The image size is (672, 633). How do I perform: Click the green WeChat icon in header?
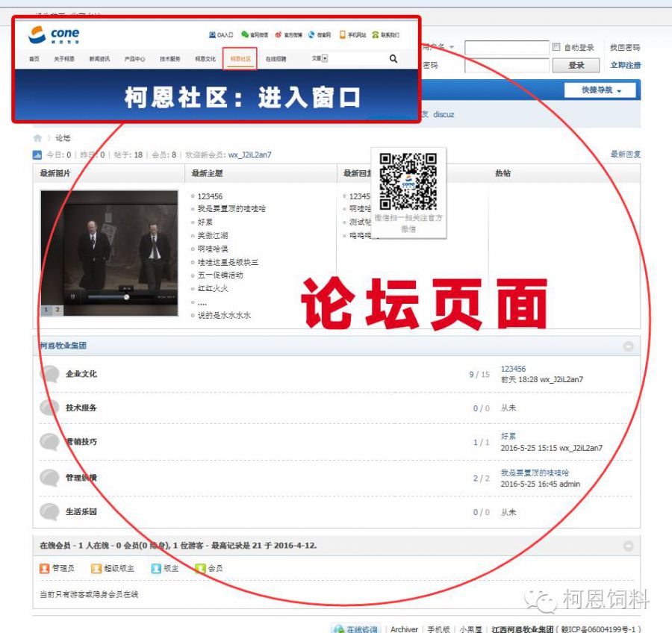tap(245, 34)
